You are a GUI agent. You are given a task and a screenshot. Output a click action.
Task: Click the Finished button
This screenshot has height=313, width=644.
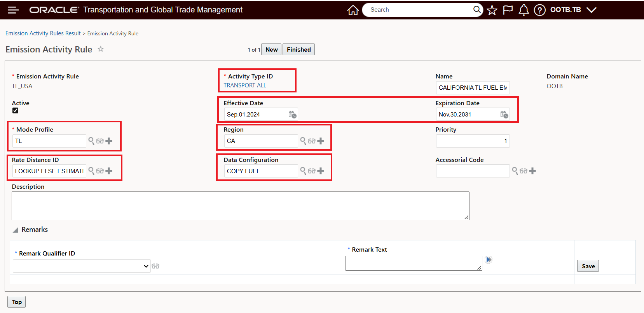pos(298,49)
